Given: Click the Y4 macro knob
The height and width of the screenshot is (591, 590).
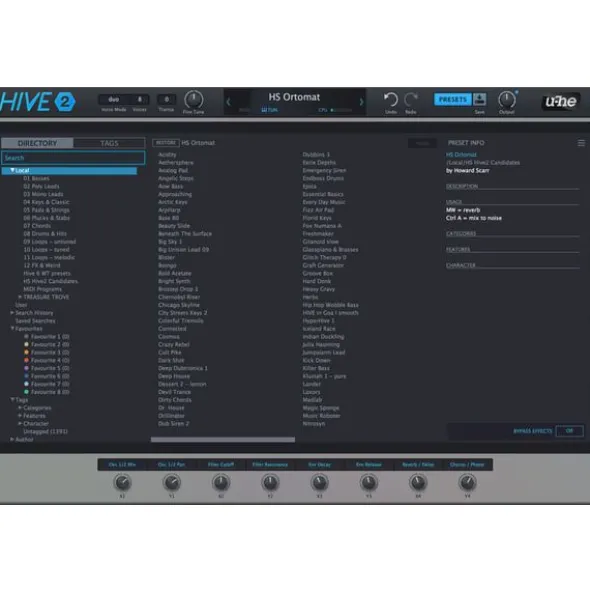Looking at the screenshot, I should coord(467,482).
